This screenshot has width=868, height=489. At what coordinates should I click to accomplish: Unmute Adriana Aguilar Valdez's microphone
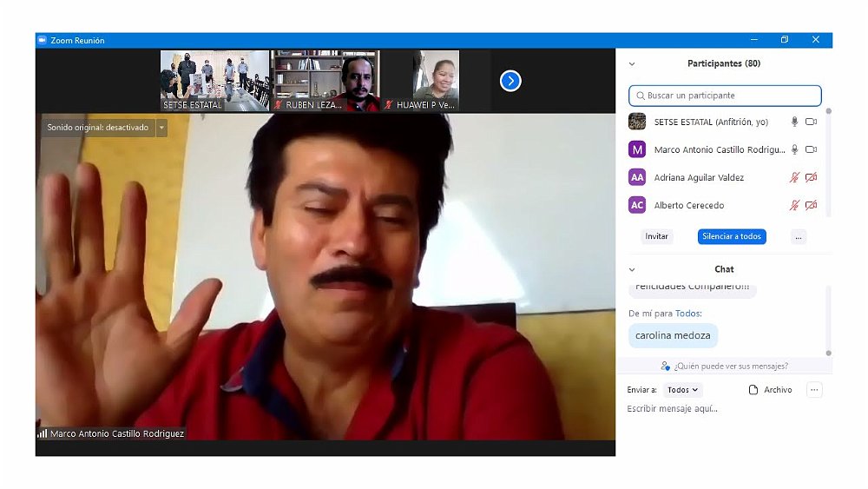pyautogui.click(x=794, y=178)
